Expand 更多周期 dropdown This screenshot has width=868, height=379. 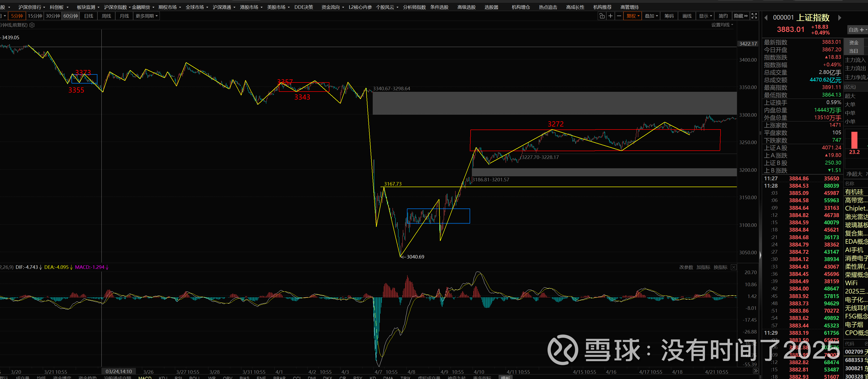click(x=146, y=16)
